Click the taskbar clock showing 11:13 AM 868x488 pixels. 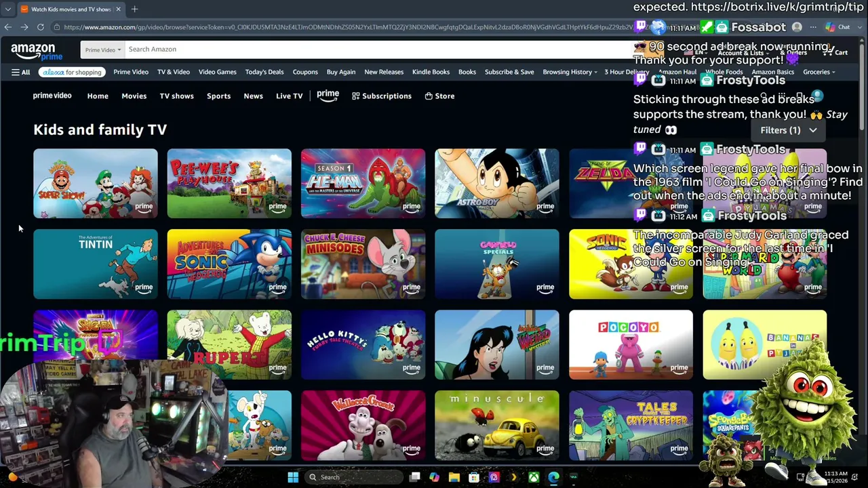click(x=836, y=477)
